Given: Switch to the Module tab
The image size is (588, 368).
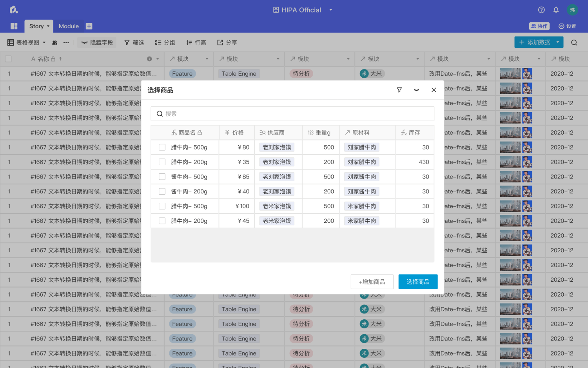Looking at the screenshot, I should coord(69,26).
